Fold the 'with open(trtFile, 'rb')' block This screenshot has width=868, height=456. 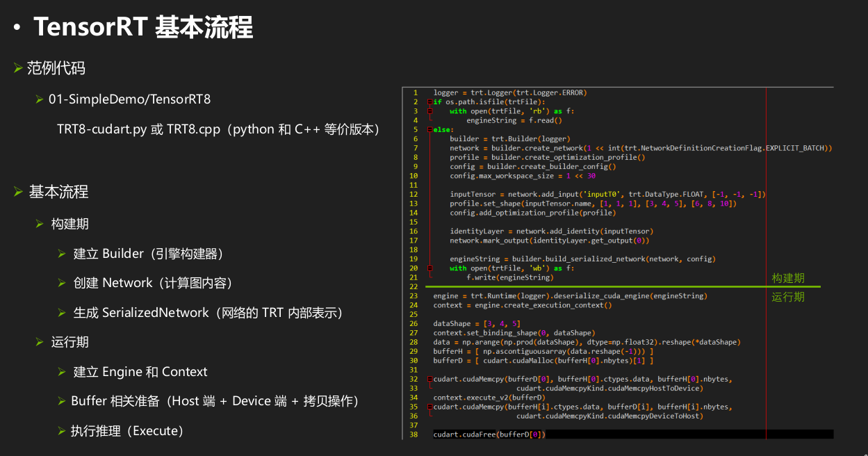pos(430,111)
